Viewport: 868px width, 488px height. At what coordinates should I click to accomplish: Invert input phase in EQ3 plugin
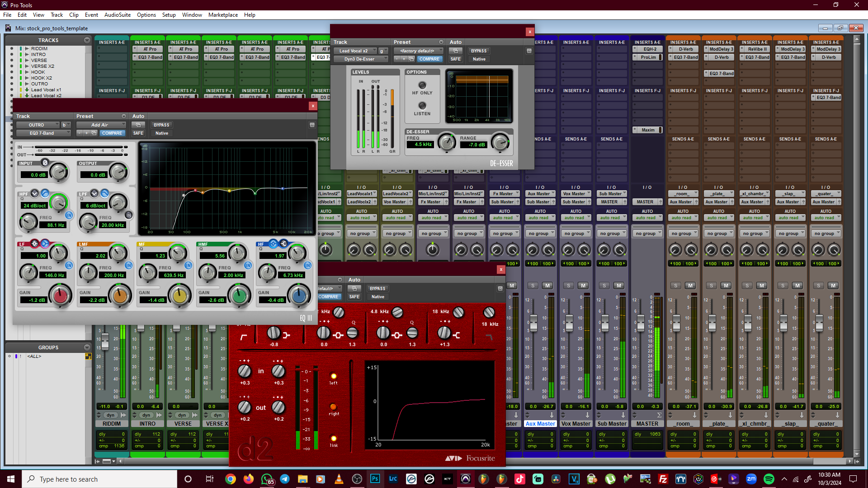[x=45, y=163]
